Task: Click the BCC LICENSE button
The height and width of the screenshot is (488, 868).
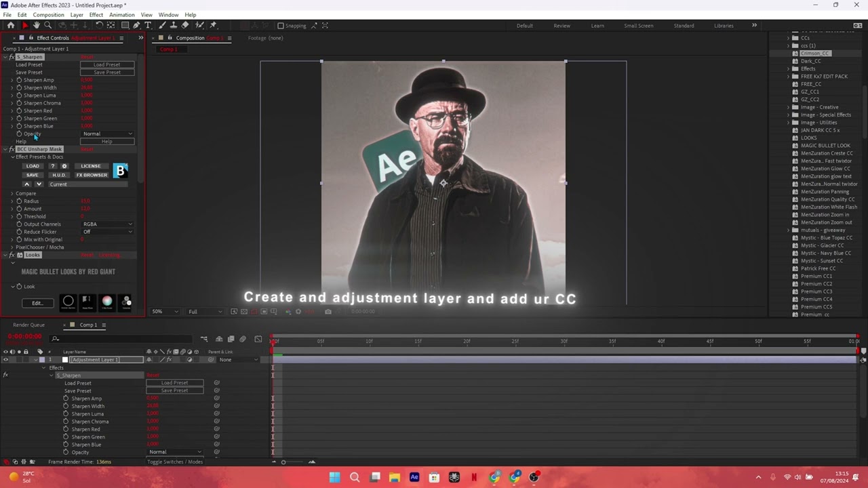Action: 90,166
